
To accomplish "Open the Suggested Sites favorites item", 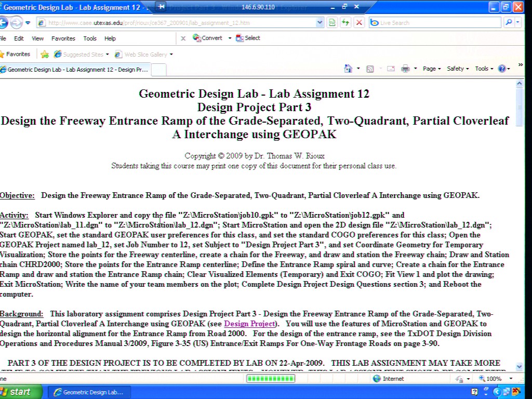I will point(82,54).
